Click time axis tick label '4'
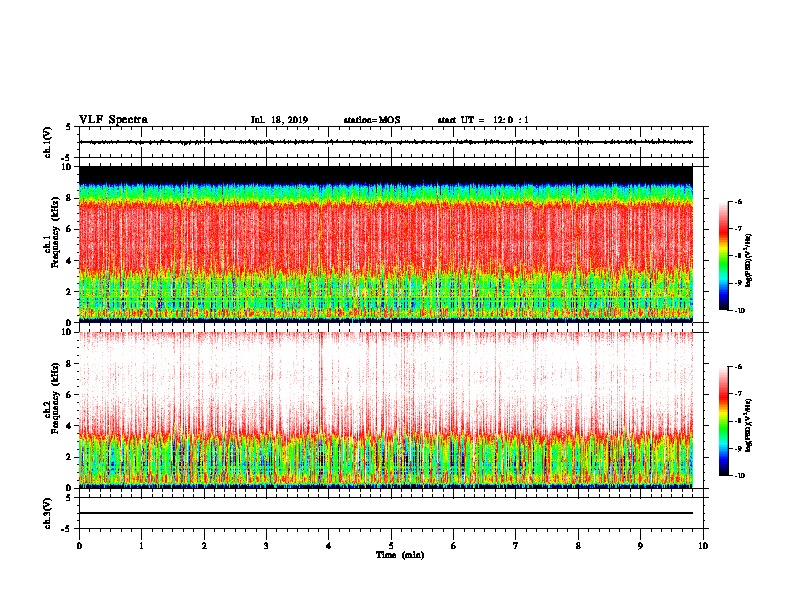 point(329,546)
